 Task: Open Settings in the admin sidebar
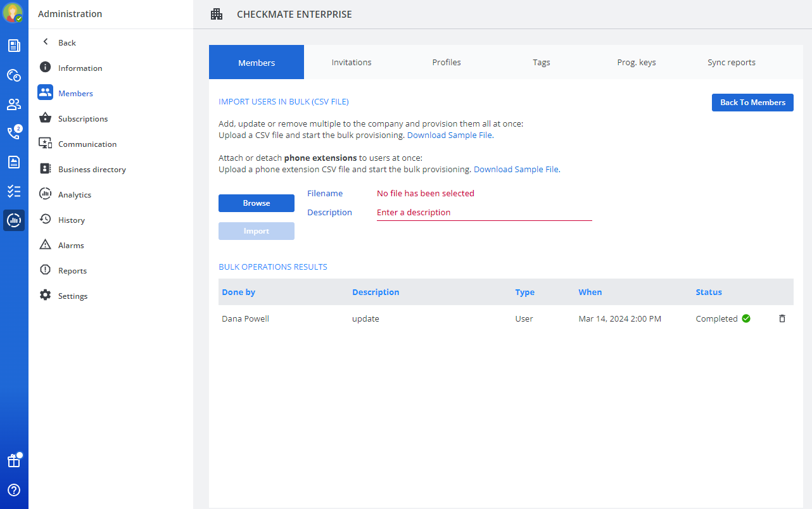[x=72, y=296]
